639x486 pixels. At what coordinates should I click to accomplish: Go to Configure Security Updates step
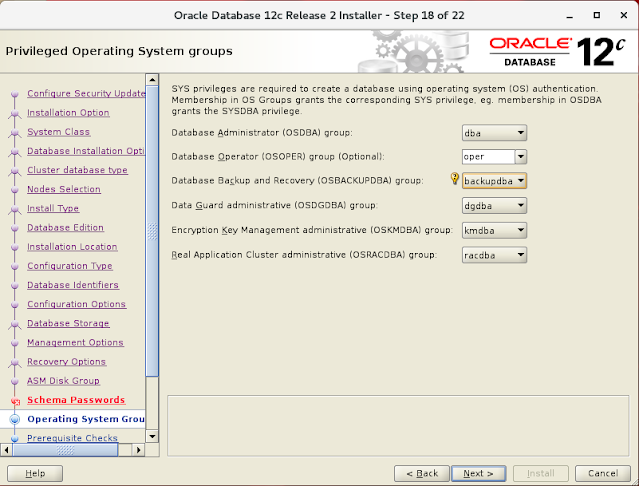click(x=86, y=93)
